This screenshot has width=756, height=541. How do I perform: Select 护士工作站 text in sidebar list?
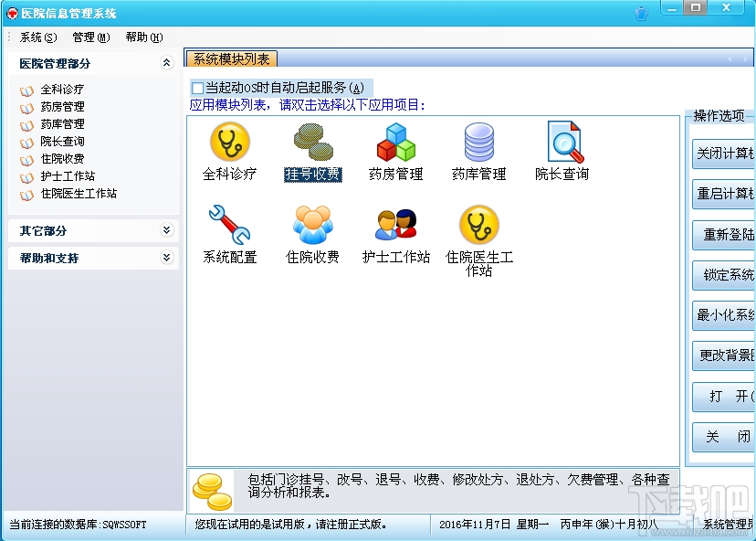68,176
